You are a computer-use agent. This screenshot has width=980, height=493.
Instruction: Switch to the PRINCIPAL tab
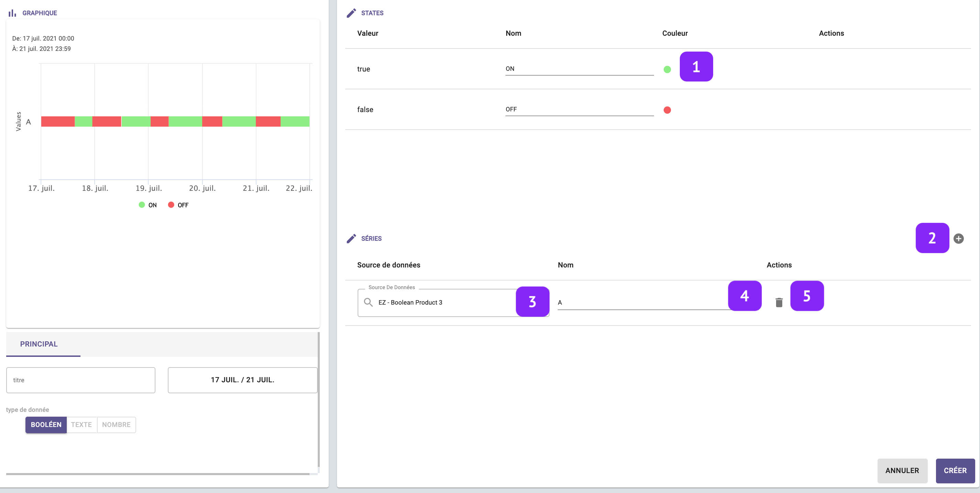click(39, 344)
